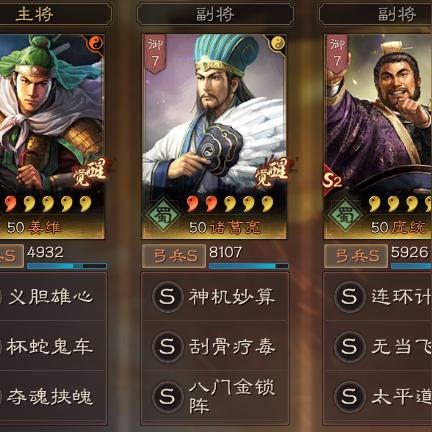Tap the 御 7 banner on 诸葛亮 card
432x432 pixels.
[x=155, y=54]
